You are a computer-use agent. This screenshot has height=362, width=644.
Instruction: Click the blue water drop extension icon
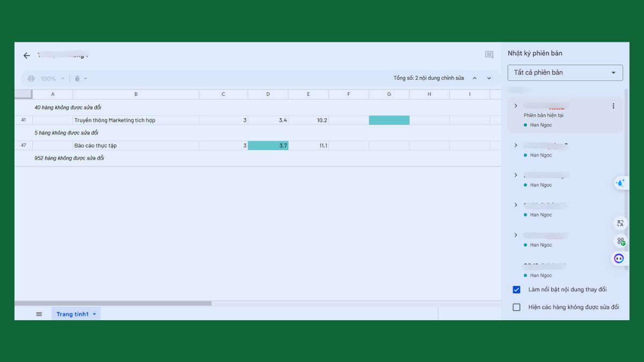620,183
